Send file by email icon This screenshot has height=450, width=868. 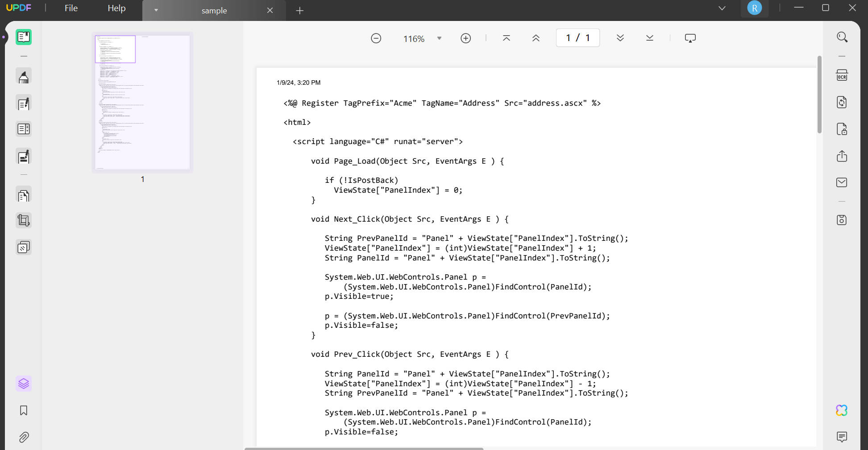tap(842, 182)
